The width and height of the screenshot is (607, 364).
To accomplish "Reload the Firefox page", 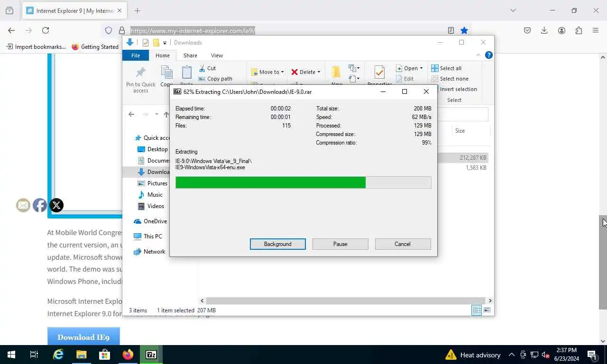I will click(46, 30).
